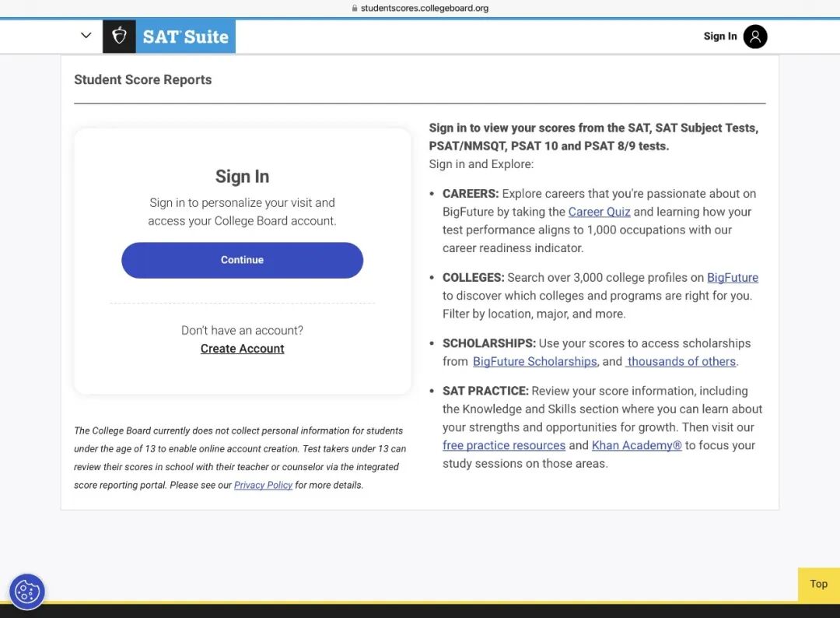Open the cookie settings icon

[27, 592]
